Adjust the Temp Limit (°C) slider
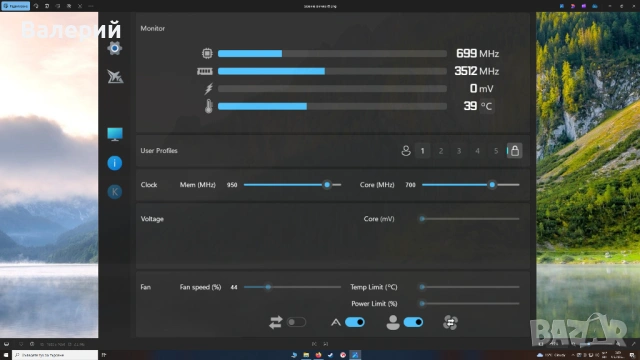Image resolution: width=640 pixels, height=360 pixels. 471,287
